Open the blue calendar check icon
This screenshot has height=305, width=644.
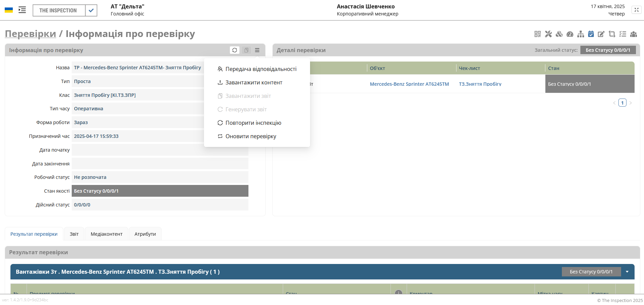pyautogui.click(x=591, y=34)
